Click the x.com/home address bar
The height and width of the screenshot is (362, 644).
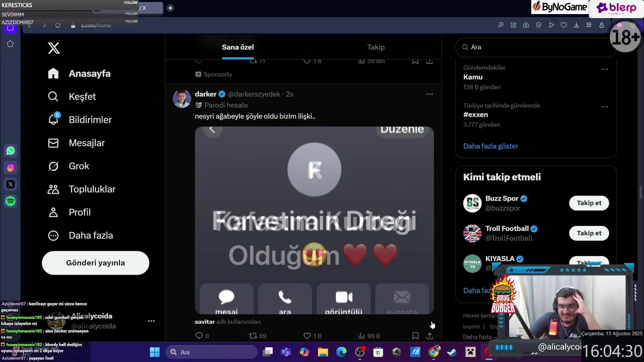coord(96,25)
